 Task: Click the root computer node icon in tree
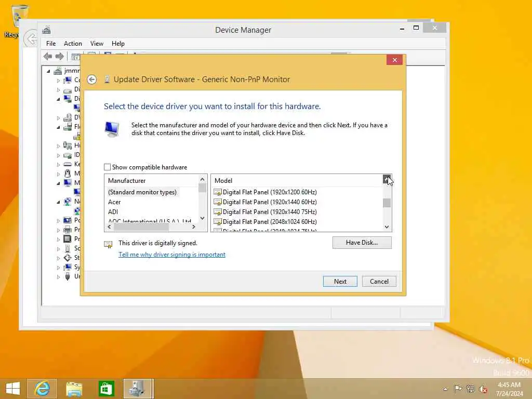(58, 71)
